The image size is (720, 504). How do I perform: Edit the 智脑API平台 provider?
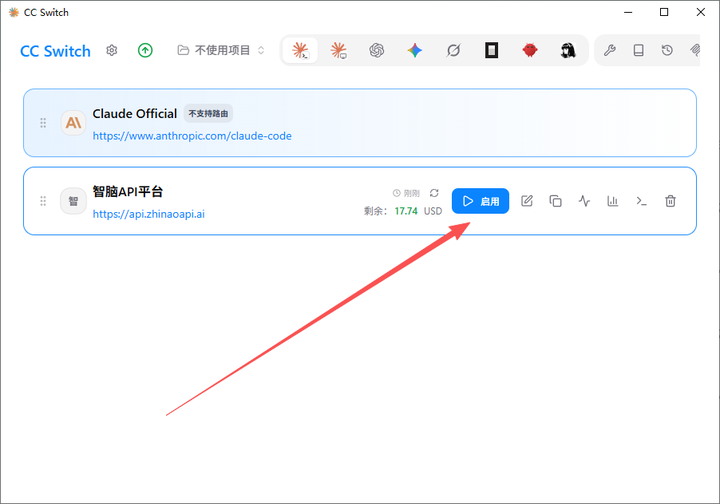pos(527,201)
